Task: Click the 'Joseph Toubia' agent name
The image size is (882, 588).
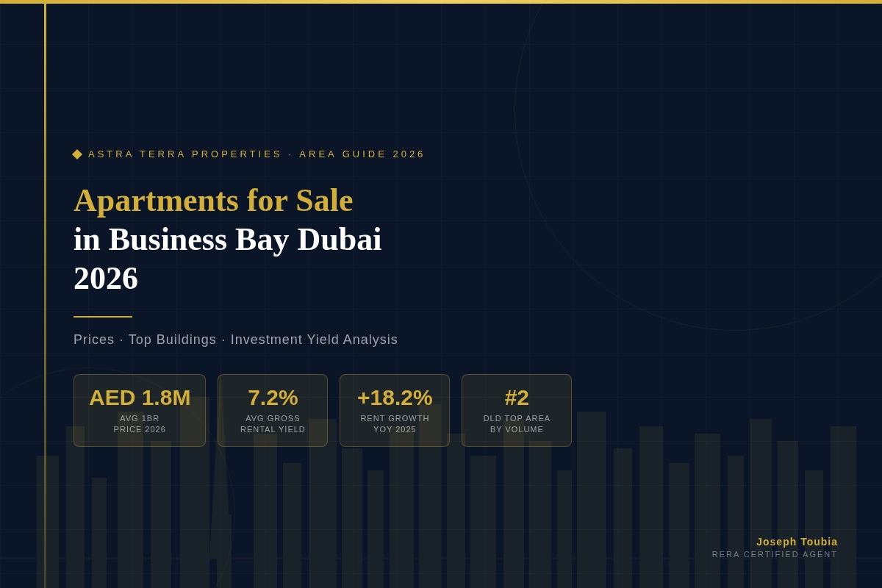Action: 797,542
